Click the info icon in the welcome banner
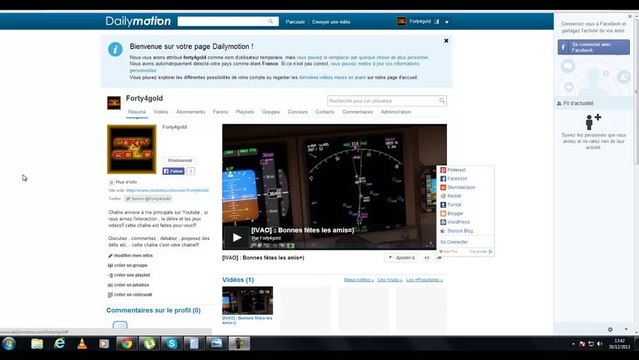 tap(115, 49)
